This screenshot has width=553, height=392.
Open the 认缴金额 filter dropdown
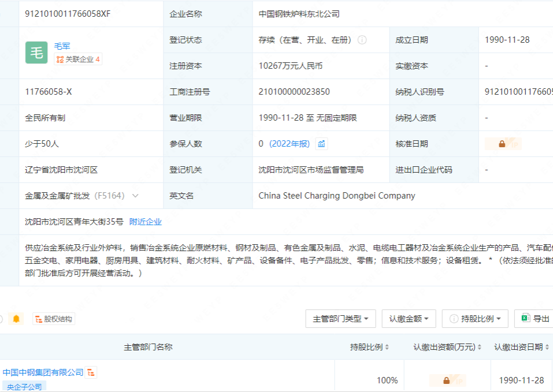(x=409, y=319)
